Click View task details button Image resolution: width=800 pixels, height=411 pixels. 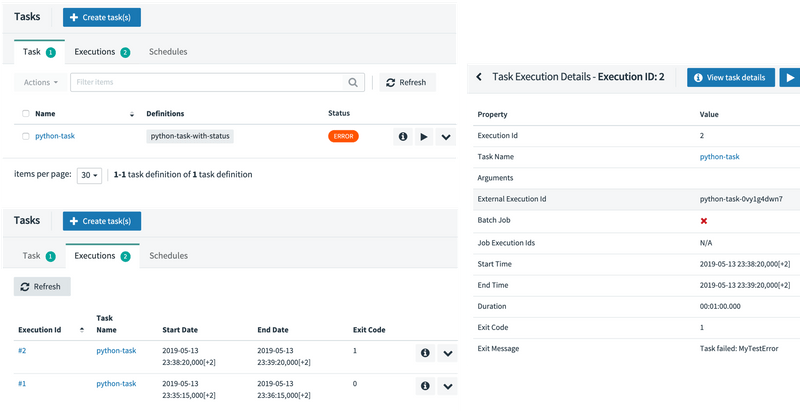click(x=730, y=77)
